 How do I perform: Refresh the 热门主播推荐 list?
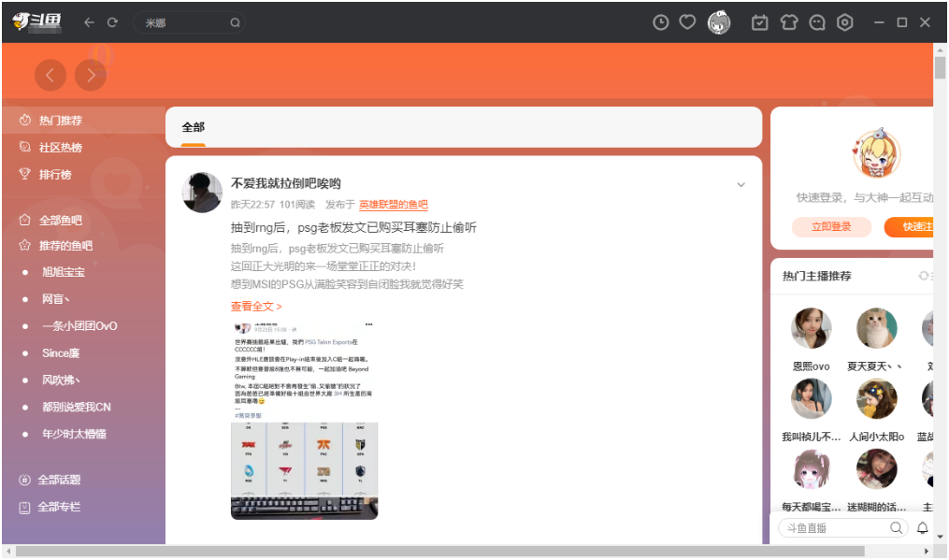coord(924,276)
